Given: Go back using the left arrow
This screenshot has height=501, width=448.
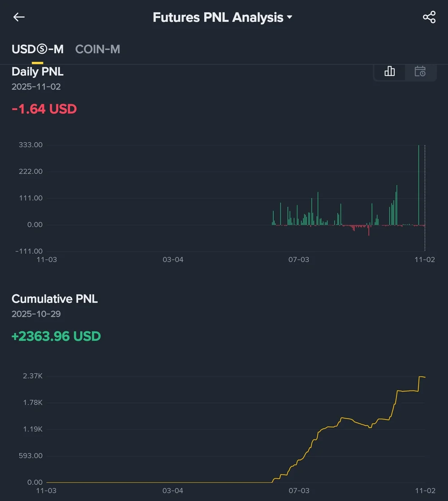Looking at the screenshot, I should [19, 17].
